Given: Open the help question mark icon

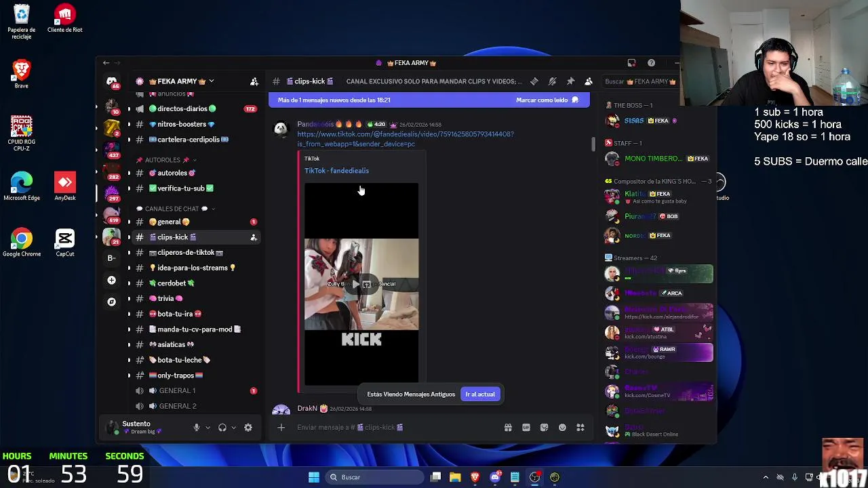Looking at the screenshot, I should pyautogui.click(x=651, y=63).
